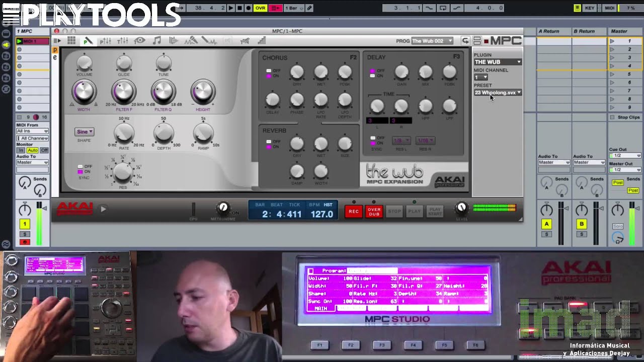Open the track view eye icon

[x=139, y=41]
